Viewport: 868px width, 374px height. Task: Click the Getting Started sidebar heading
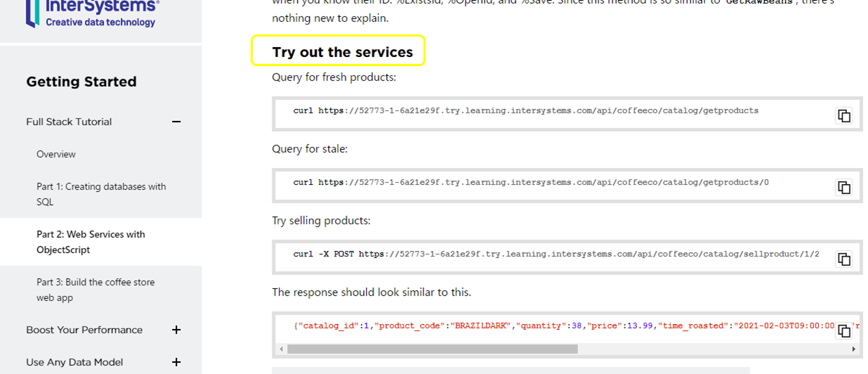click(81, 82)
